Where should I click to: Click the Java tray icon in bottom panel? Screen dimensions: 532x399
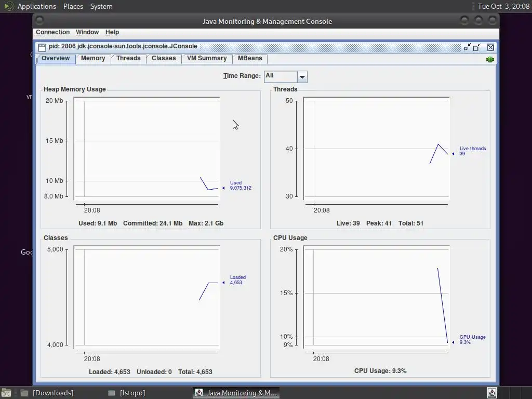[492, 393]
